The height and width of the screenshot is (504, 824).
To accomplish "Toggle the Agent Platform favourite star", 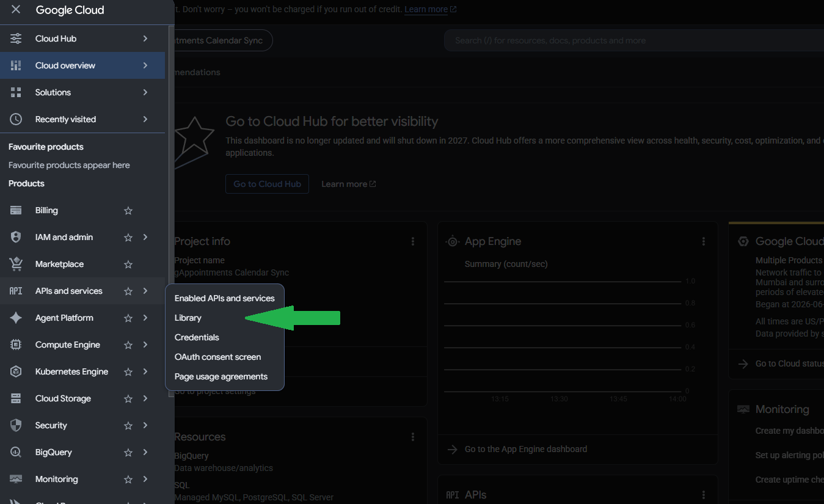I will [128, 318].
